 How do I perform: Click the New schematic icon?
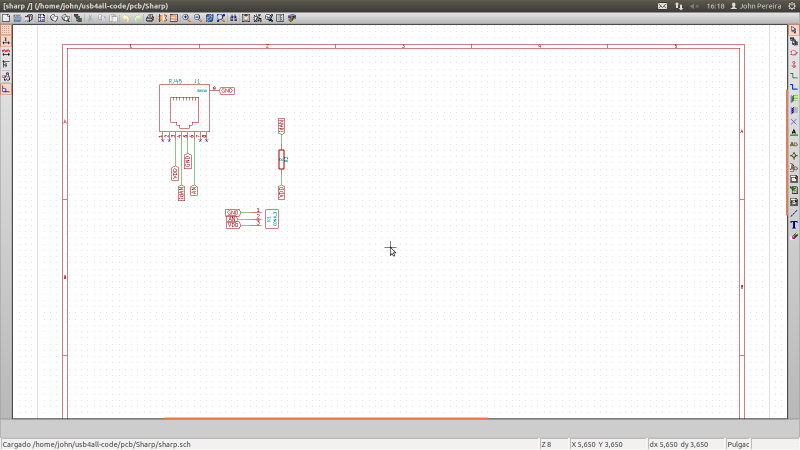5,18
